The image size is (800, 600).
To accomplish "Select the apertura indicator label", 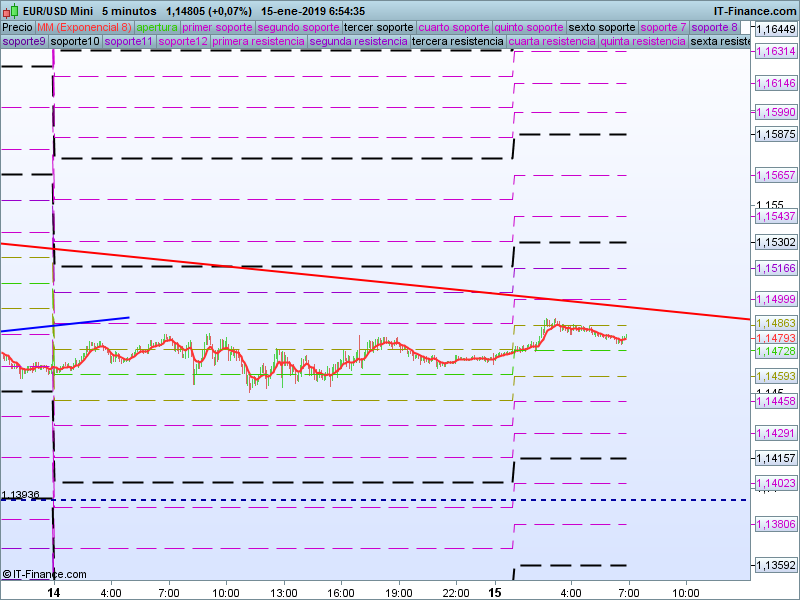I will pos(157,27).
